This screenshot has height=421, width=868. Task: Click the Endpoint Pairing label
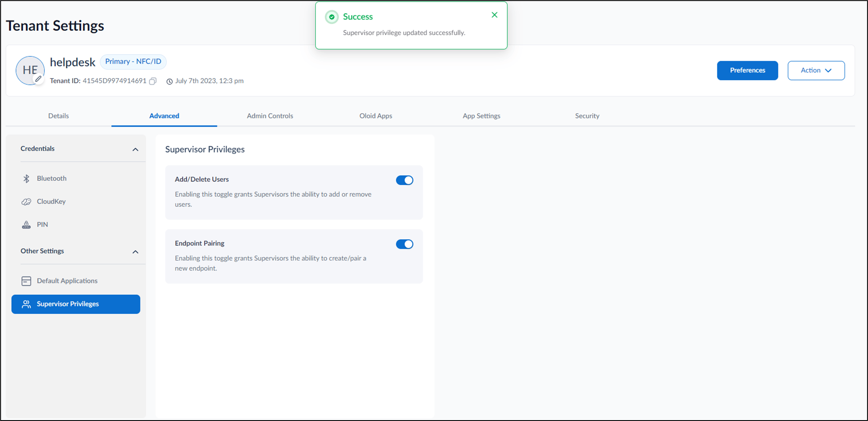(200, 243)
